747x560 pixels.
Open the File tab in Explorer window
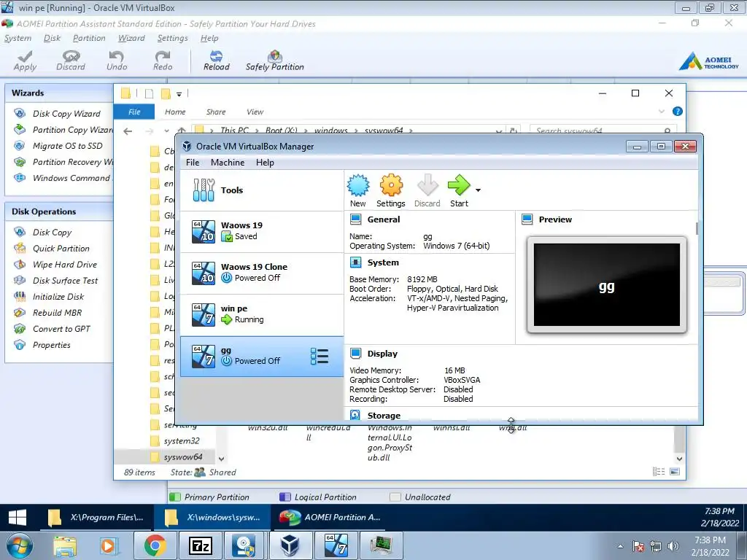[134, 112]
